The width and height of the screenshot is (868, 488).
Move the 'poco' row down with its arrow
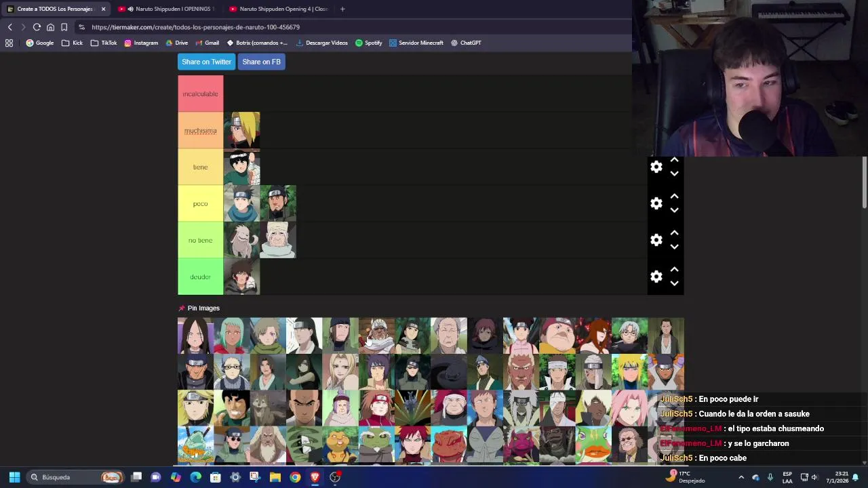pyautogui.click(x=674, y=210)
